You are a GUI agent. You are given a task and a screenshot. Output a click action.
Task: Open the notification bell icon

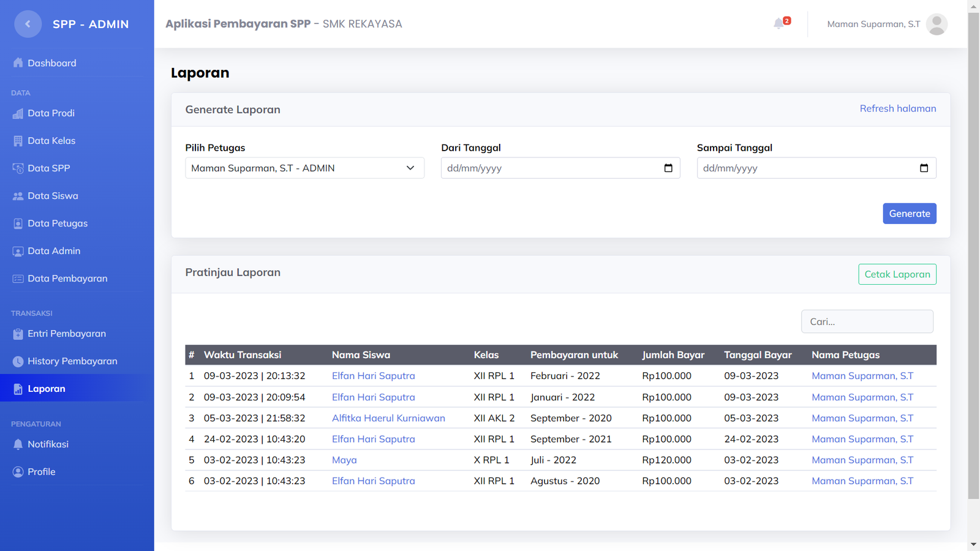click(778, 24)
